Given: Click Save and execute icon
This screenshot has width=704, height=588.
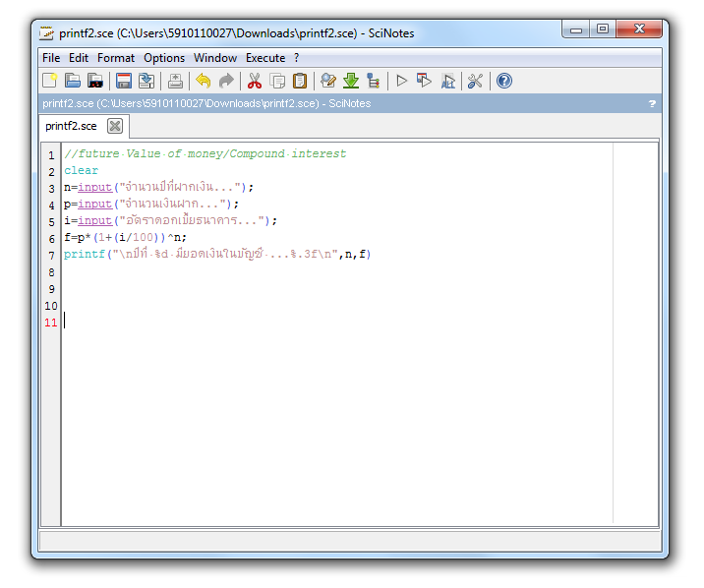Looking at the screenshot, I should 425,81.
